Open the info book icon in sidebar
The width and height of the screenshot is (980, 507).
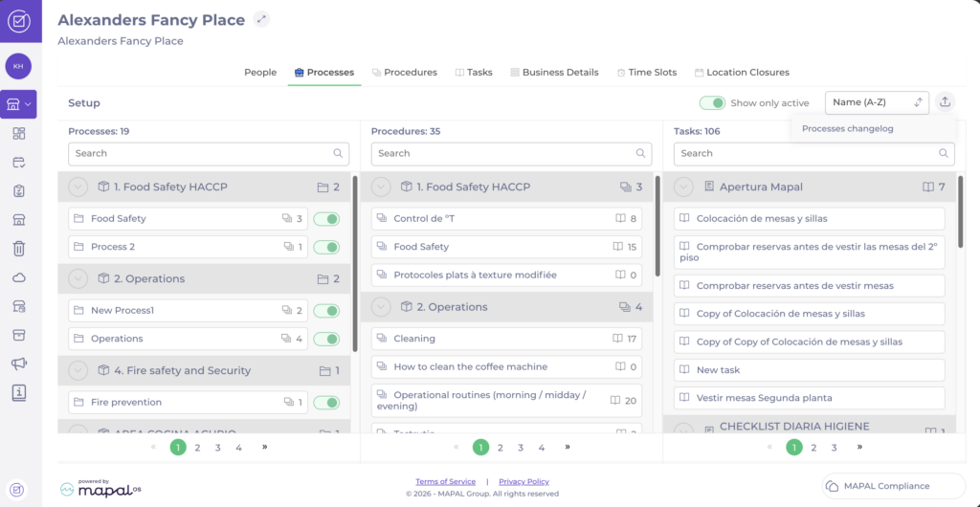coord(19,393)
